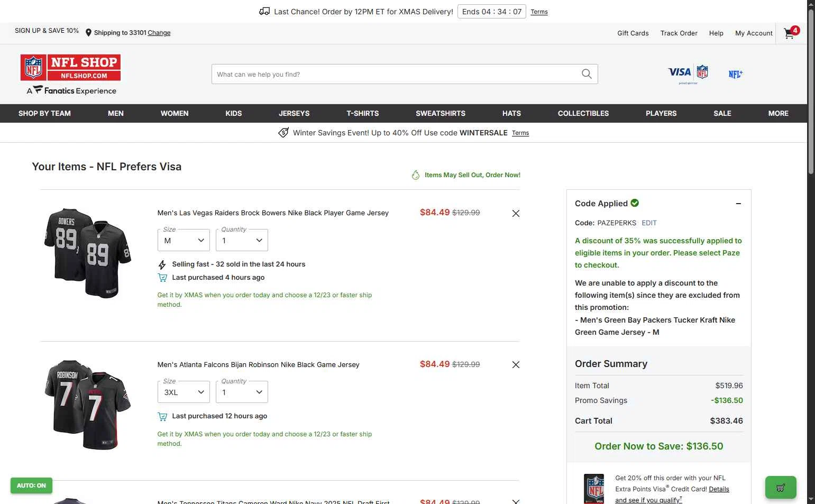This screenshot has width=815, height=504.
Task: Open the PLAYERS menu
Action: pyautogui.click(x=661, y=113)
